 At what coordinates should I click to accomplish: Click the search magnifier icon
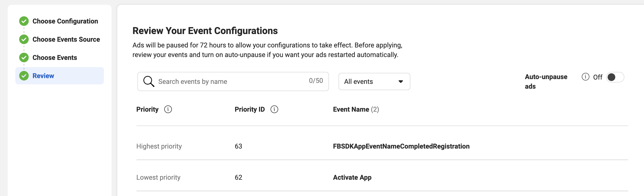coord(148,81)
